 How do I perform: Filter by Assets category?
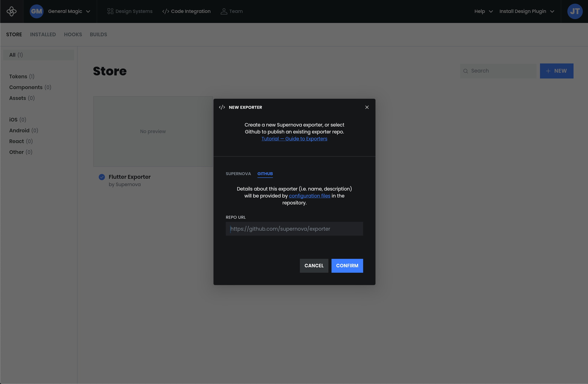coord(22,98)
